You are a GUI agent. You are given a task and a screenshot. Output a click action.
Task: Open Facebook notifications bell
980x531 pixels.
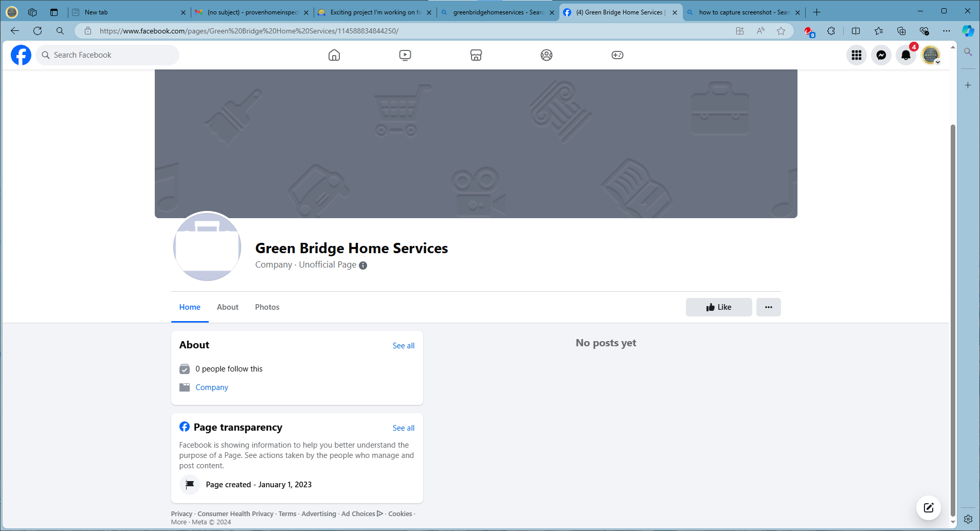[x=906, y=55]
